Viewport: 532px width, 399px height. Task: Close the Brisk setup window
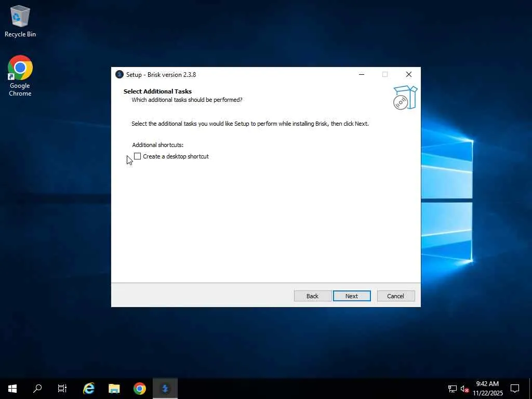pos(408,74)
